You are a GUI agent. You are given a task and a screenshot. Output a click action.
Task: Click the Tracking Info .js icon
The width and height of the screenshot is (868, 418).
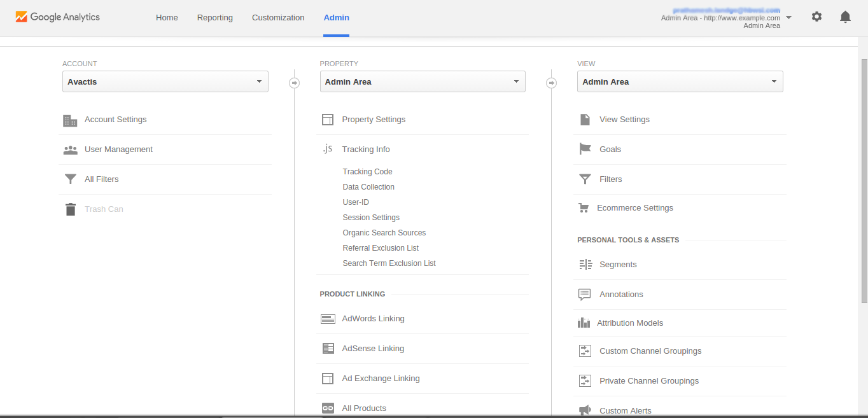click(x=327, y=149)
